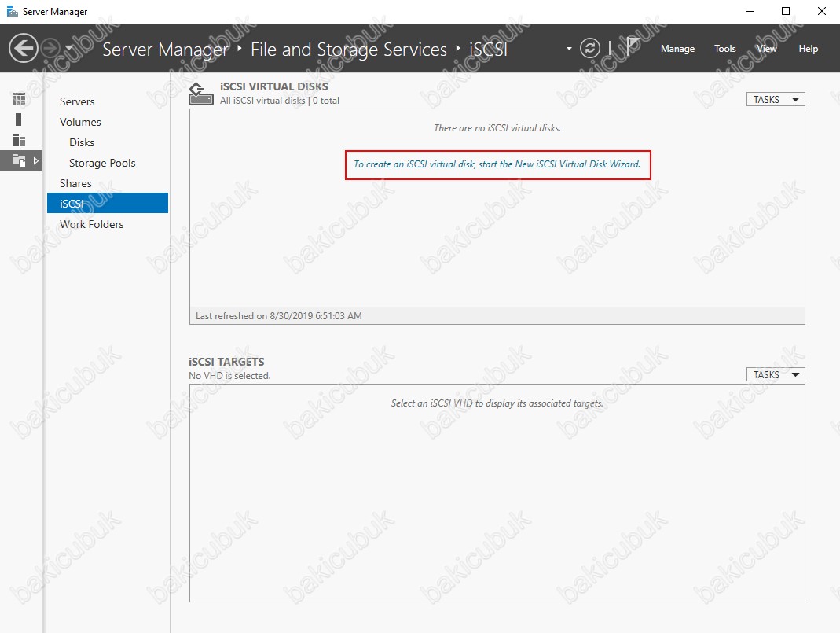Click 'No VHD is selected.' text

point(229,376)
